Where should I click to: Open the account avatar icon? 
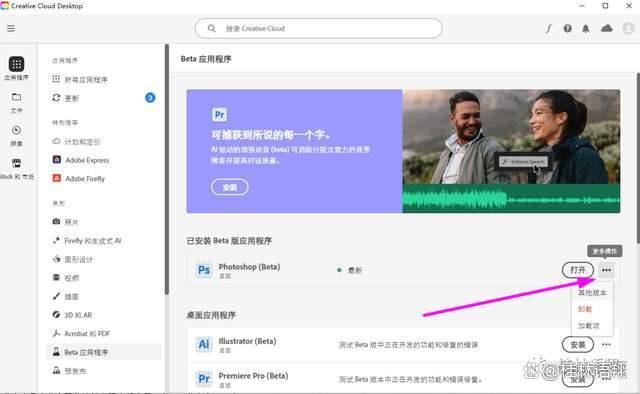tap(628, 28)
